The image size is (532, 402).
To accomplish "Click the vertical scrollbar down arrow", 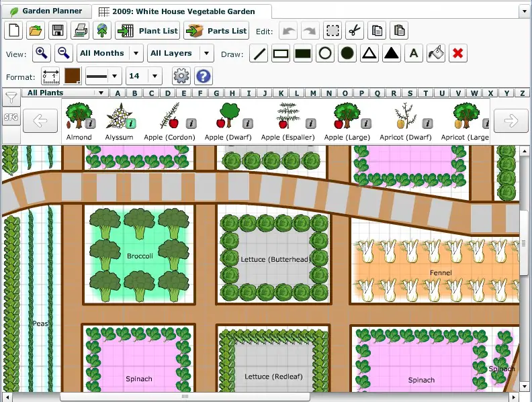I will coord(525,387).
